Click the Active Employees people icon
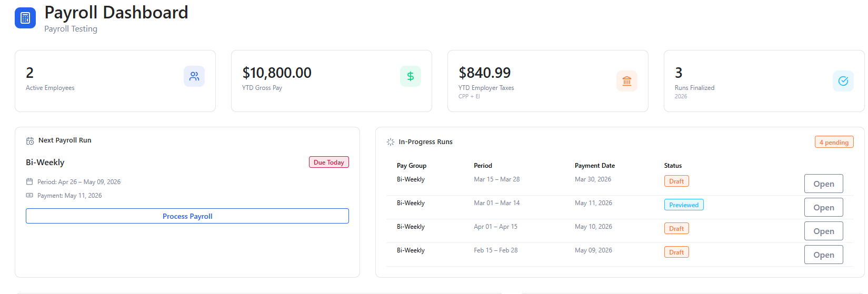This screenshot has height=294, width=868. coord(194,76)
